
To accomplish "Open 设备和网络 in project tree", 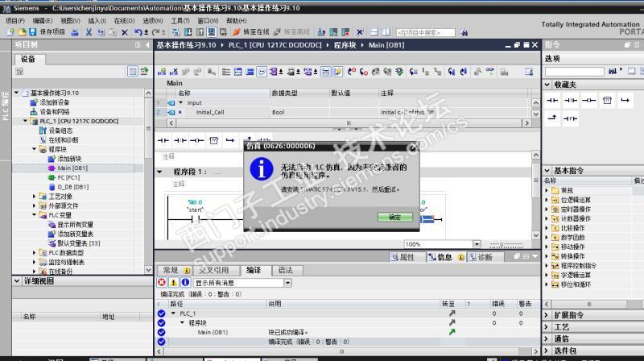I will click(x=54, y=111).
